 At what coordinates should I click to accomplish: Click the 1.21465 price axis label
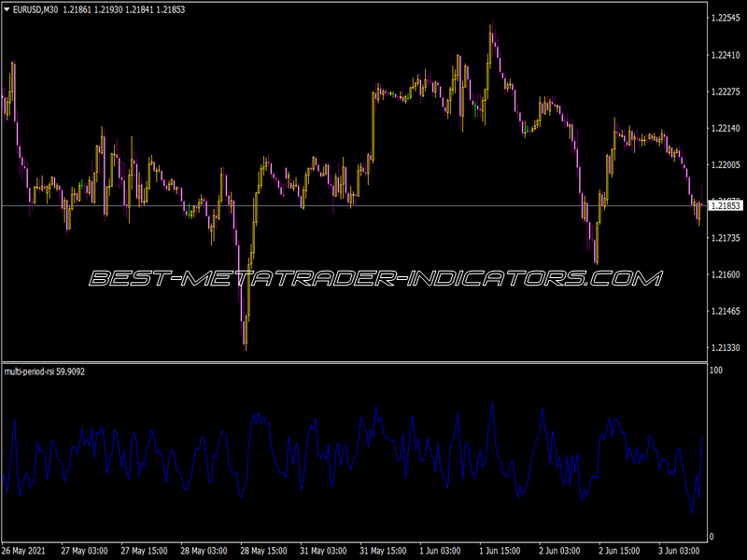tap(726, 312)
